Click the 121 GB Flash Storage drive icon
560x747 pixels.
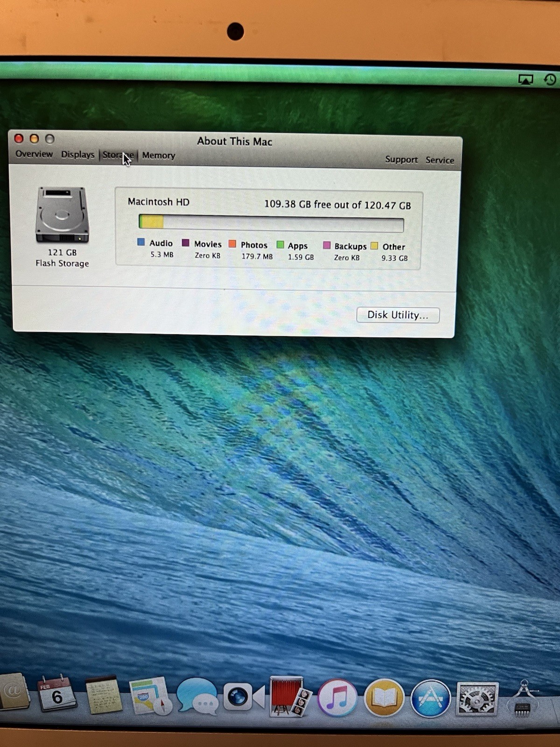pos(62,215)
